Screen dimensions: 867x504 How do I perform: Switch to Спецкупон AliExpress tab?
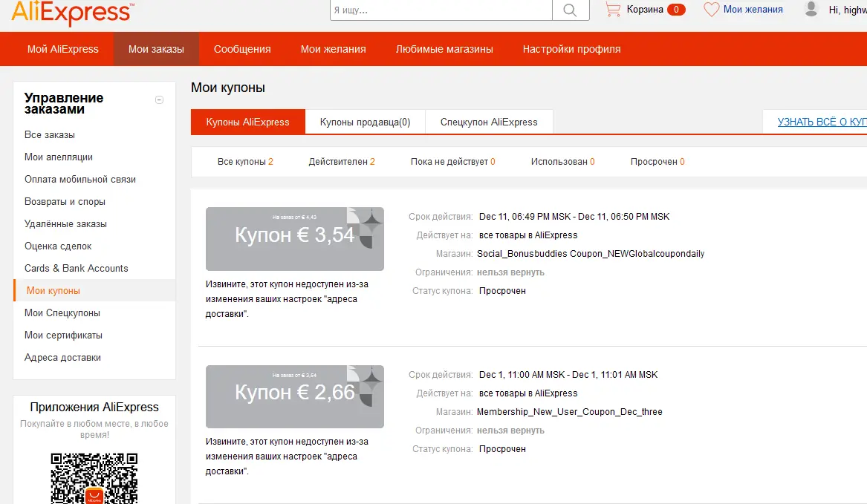click(x=489, y=122)
